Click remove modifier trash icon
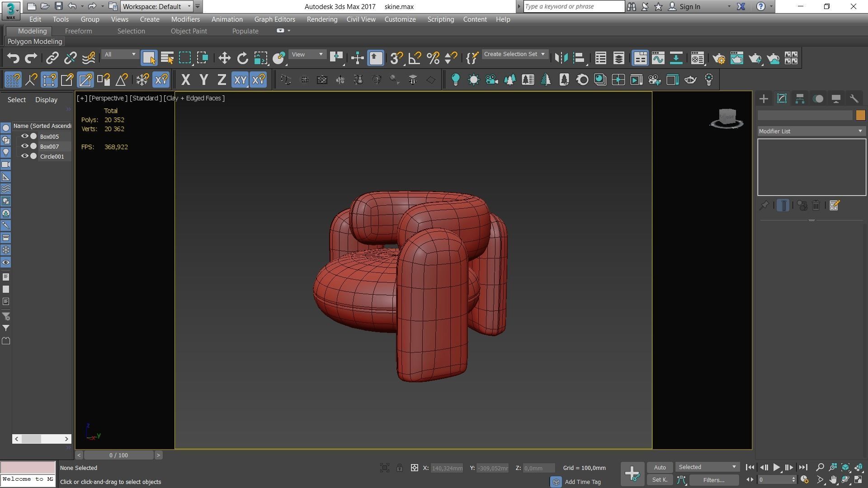Screen dimensions: 868x488 816,206
